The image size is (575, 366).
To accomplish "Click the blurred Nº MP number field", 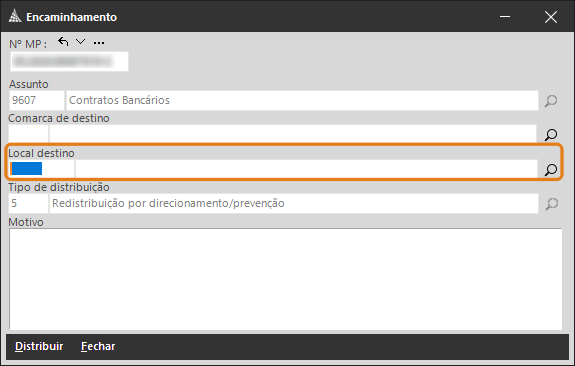I will (69, 61).
